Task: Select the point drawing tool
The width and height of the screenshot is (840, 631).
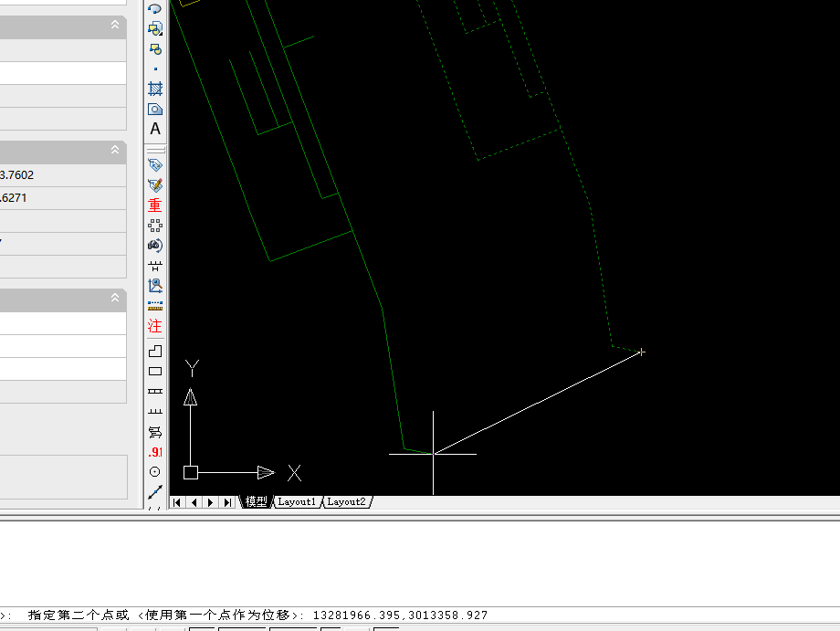Action: coord(155,69)
